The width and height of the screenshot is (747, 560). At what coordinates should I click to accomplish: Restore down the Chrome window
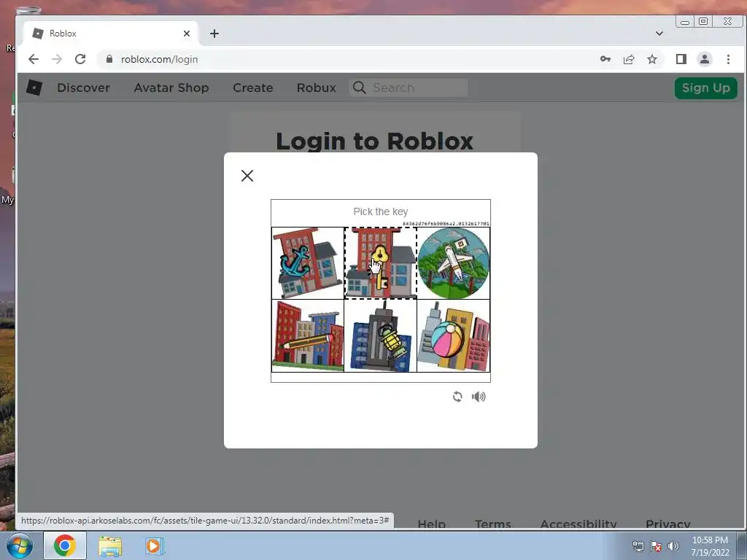[703, 21]
